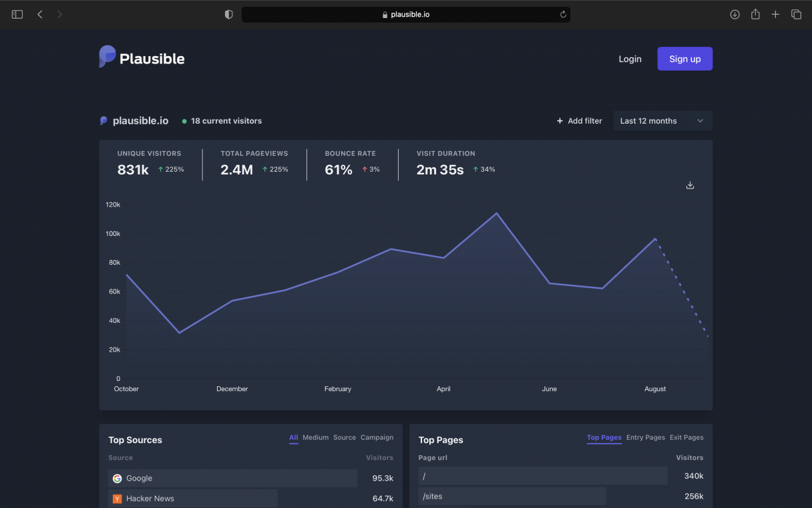
Task: Click the 95.3k Google visitors value
Action: click(383, 479)
